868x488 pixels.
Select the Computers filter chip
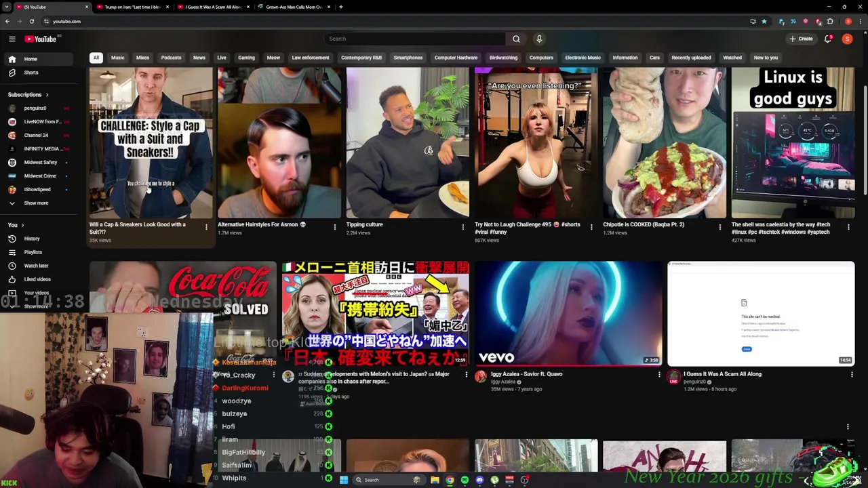tap(541, 58)
